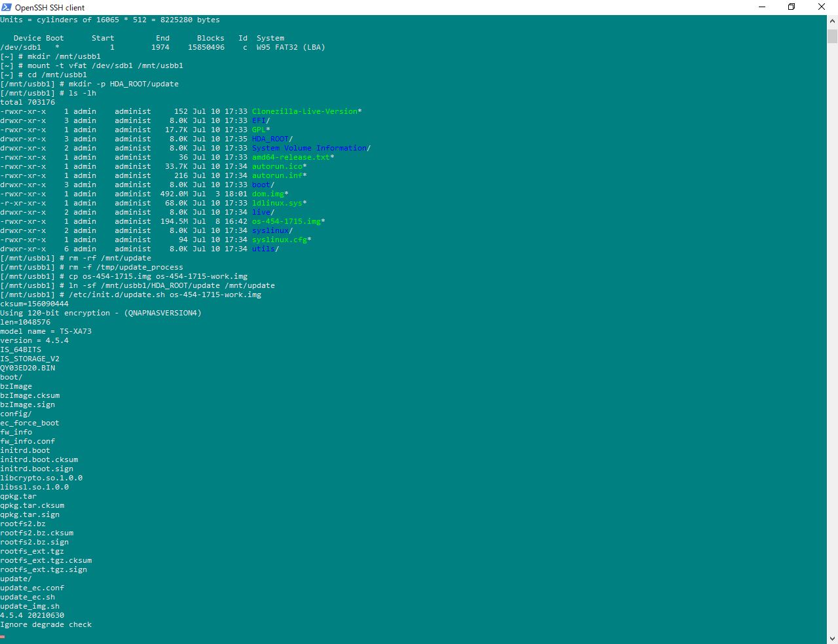Click 'Using 120-bit encryption' line

click(101, 313)
